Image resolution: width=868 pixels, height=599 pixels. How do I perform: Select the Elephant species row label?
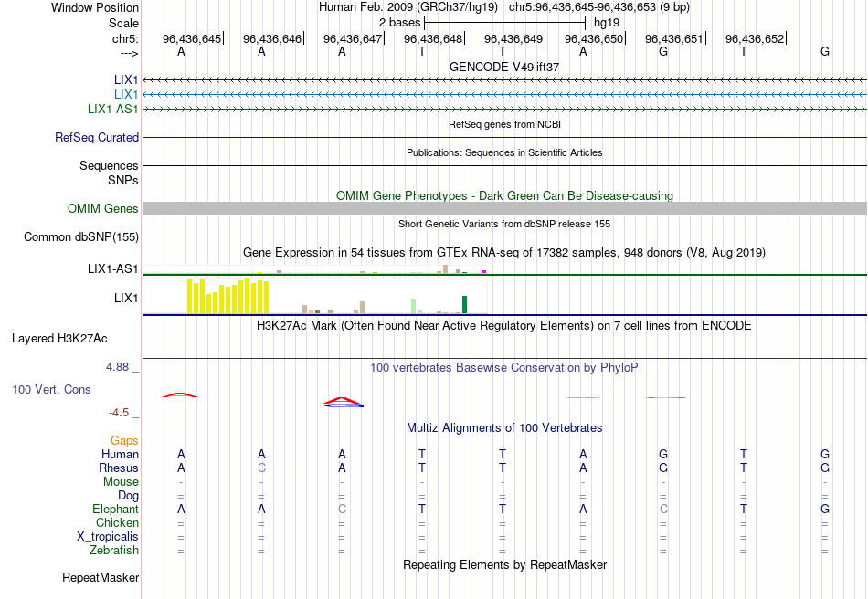pyautogui.click(x=116, y=509)
